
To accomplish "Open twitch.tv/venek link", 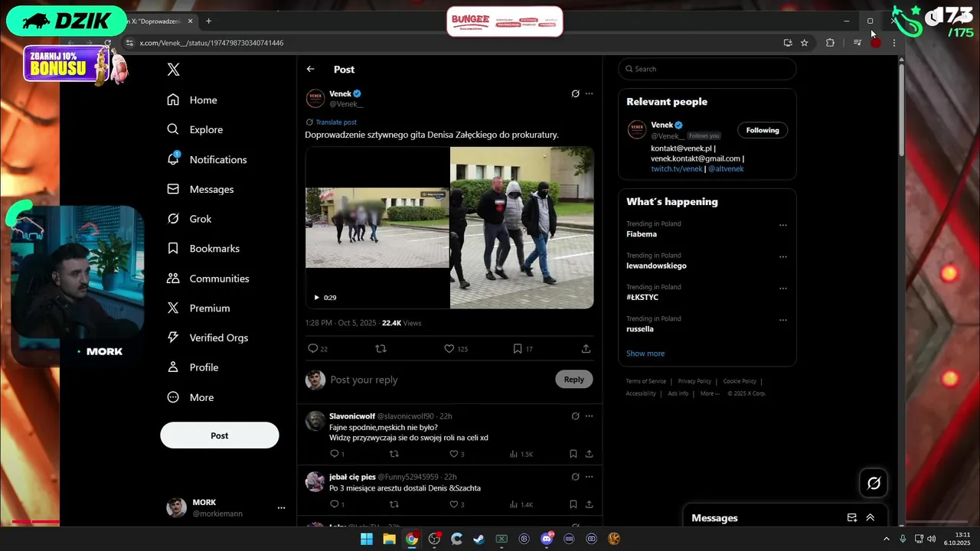I will pos(677,169).
